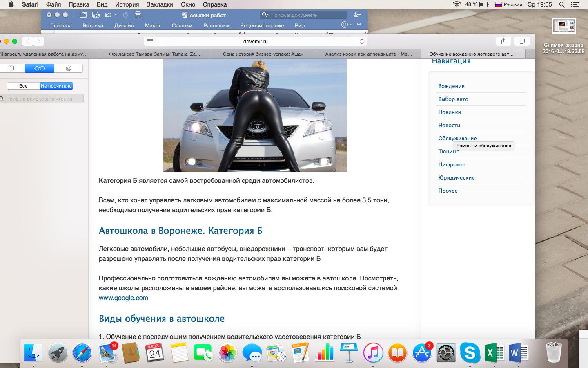Select the Reading List glasses sidebar tab
Image resolution: width=588 pixels, height=368 pixels.
coord(40,68)
